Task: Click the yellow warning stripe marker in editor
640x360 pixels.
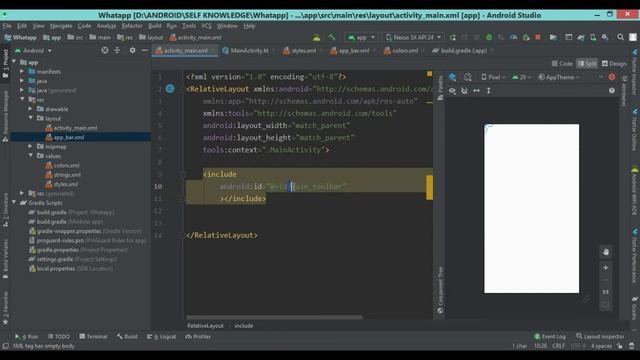Action: [429, 187]
